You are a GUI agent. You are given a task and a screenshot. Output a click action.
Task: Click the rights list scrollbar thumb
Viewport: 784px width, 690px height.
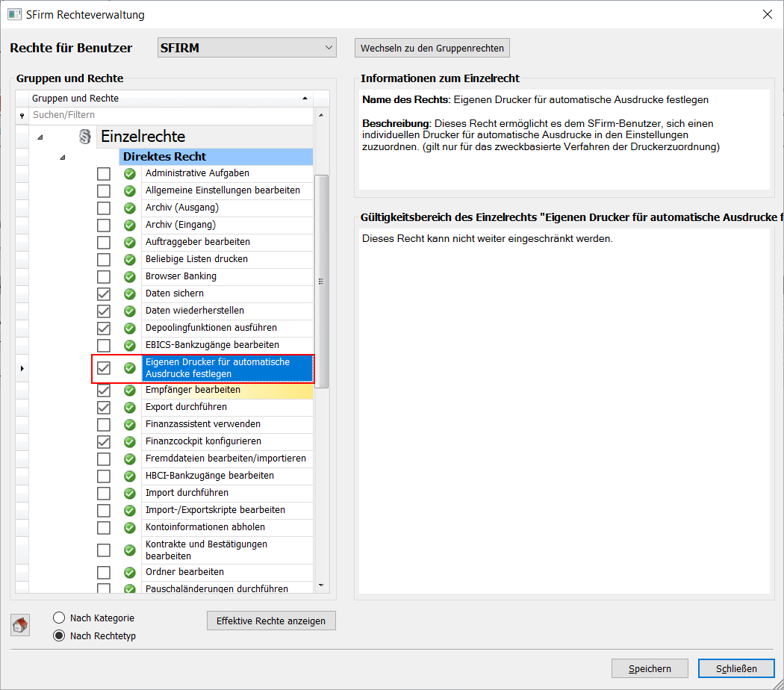pyautogui.click(x=321, y=282)
